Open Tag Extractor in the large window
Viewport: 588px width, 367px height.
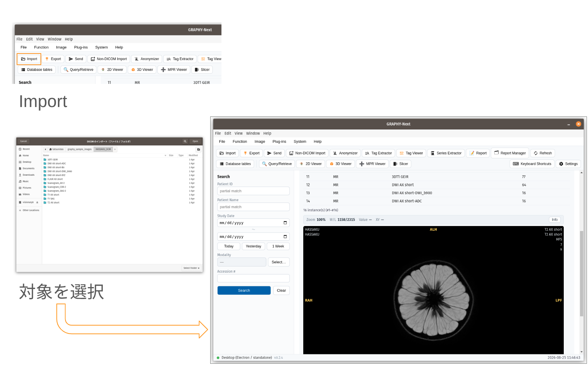coord(378,153)
